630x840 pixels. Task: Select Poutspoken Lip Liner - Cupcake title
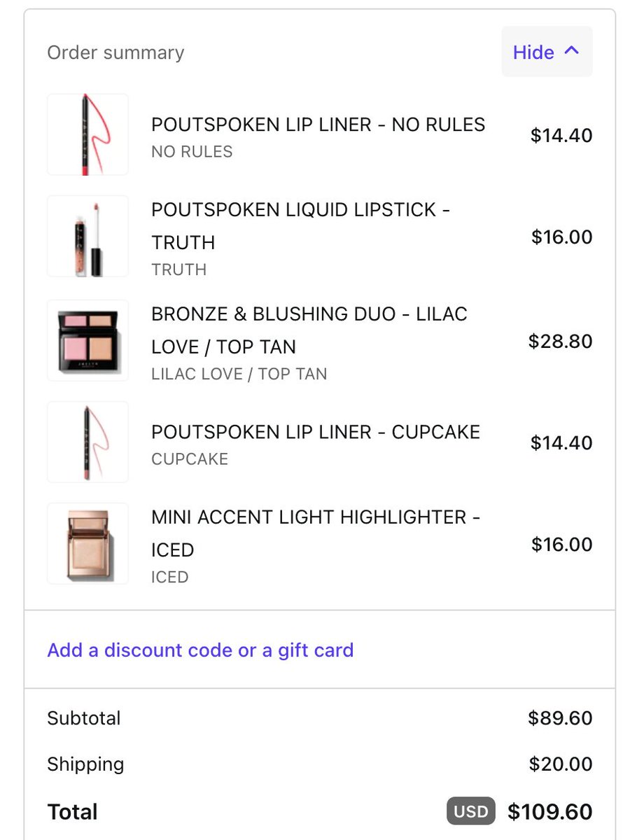316,432
